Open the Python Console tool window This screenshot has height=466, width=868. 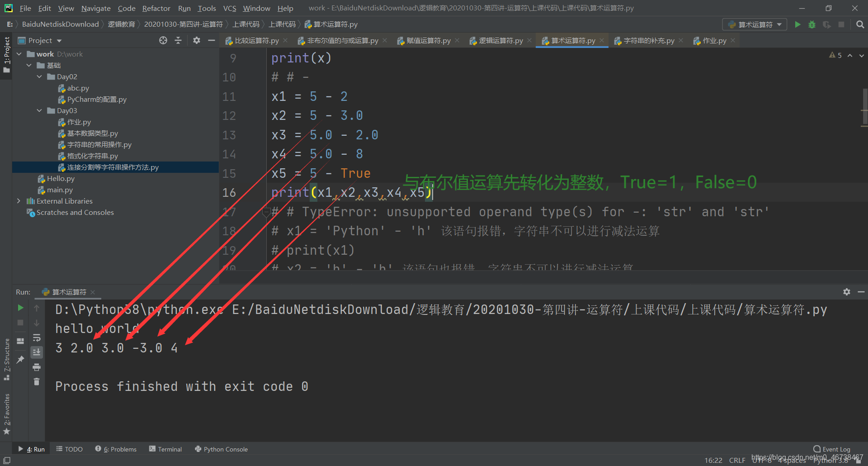point(222,449)
